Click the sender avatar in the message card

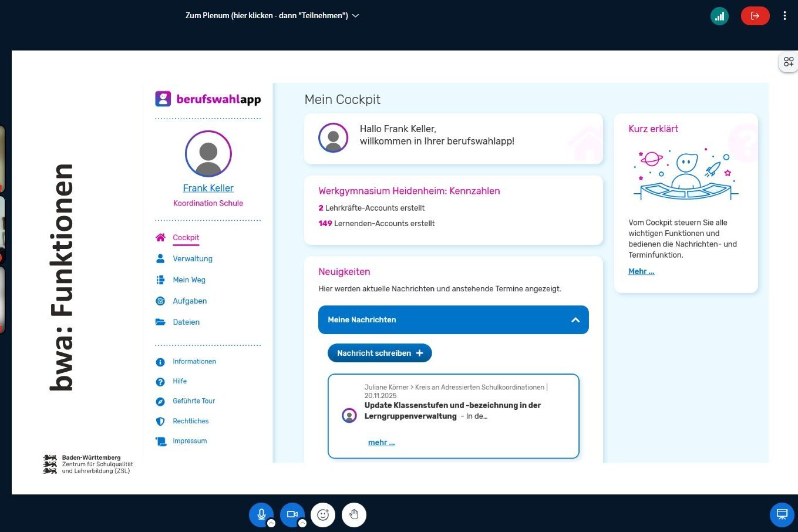pyautogui.click(x=349, y=416)
